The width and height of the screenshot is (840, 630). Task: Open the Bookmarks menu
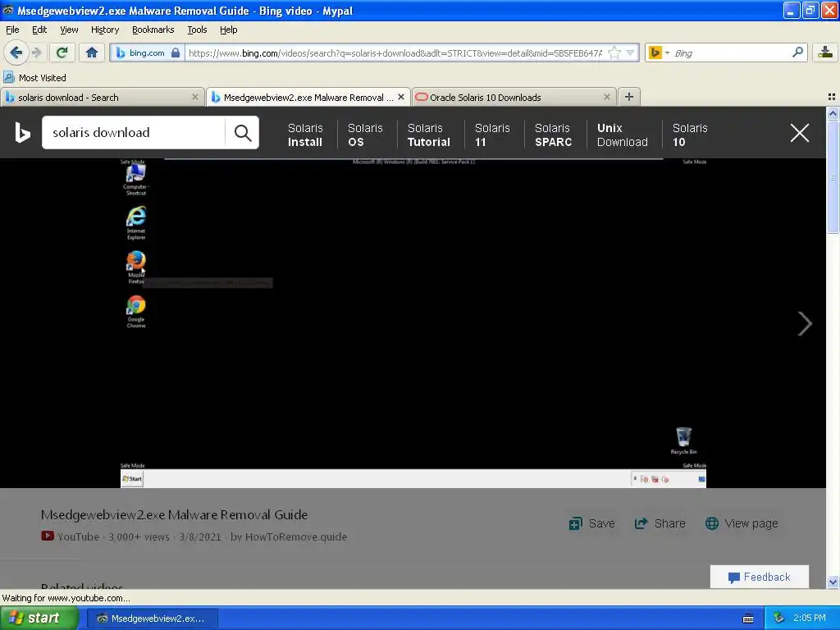153,30
